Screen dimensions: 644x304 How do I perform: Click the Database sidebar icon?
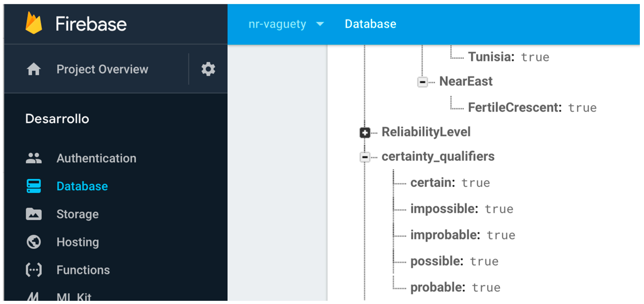pyautogui.click(x=34, y=186)
